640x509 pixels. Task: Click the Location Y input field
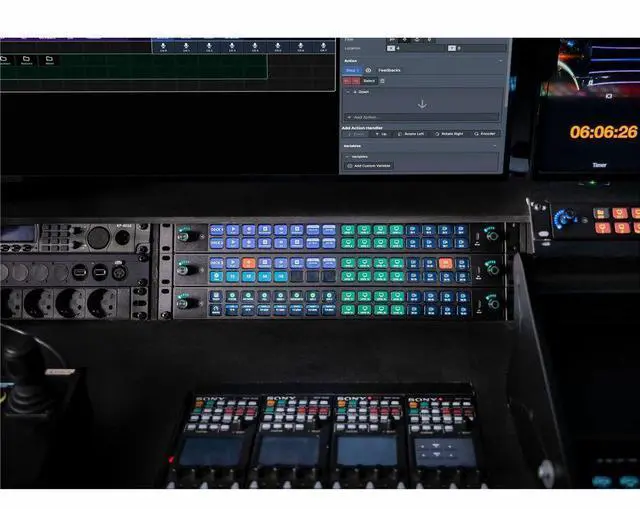pyautogui.click(x=481, y=48)
